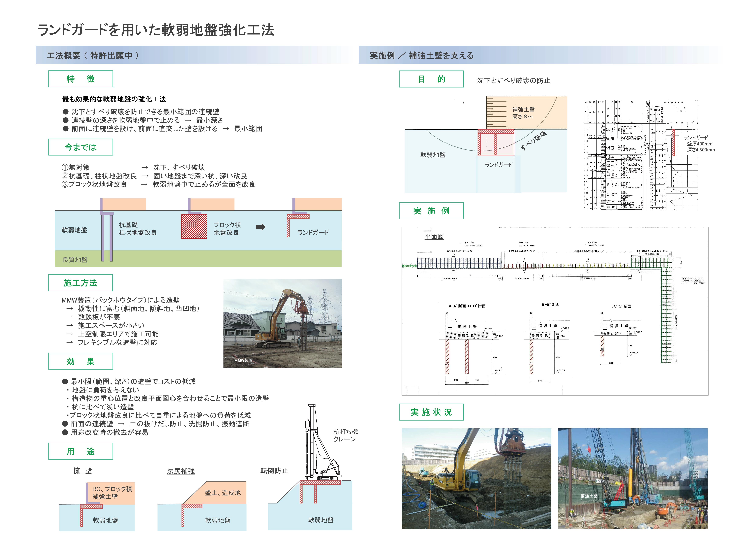Click the 施工方法 heading box

point(81,283)
